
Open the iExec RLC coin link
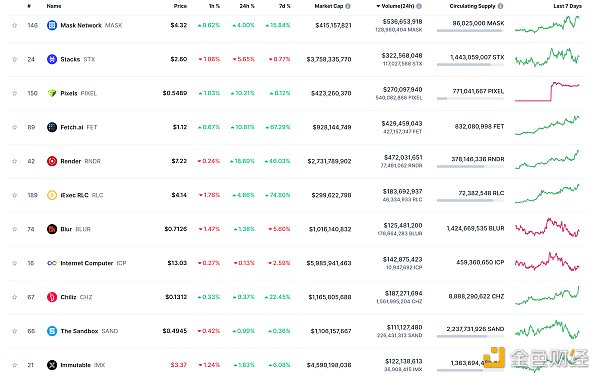75,195
